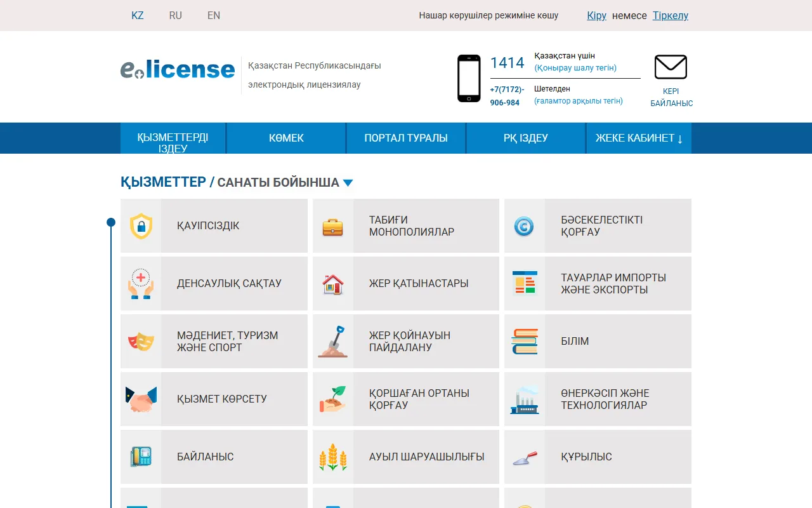The height and width of the screenshot is (508, 812).
Task: Switch language to EN
Action: pos(214,15)
